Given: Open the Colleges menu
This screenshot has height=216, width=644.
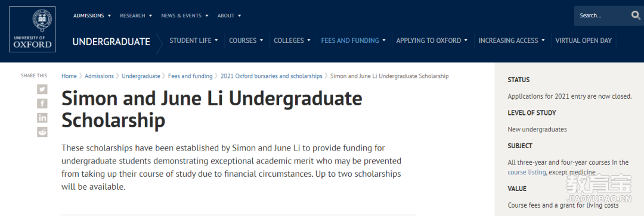Looking at the screenshot, I should coord(292,40).
